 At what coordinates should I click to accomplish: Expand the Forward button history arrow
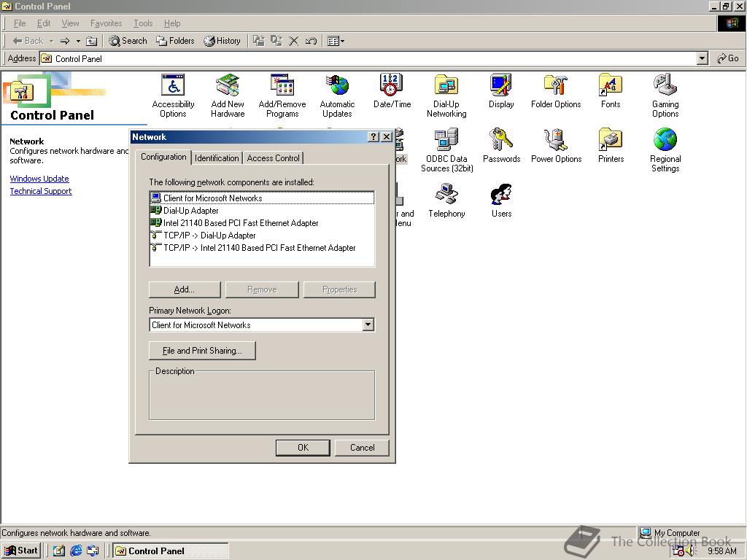pyautogui.click(x=78, y=42)
